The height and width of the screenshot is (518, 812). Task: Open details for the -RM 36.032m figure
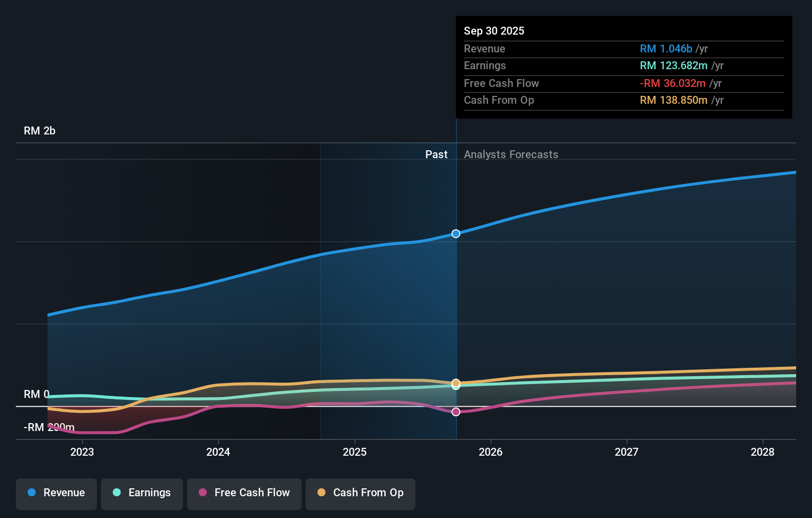[x=673, y=83]
